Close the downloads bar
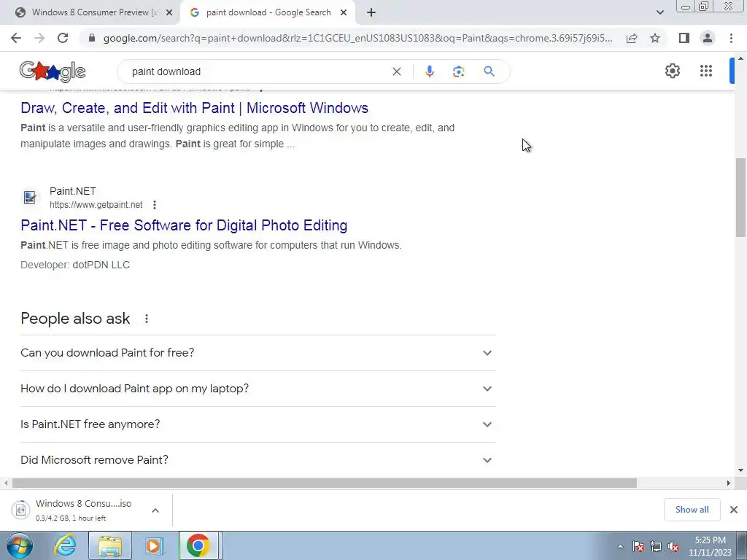Screen dimensions: 747x560 pos(734,510)
